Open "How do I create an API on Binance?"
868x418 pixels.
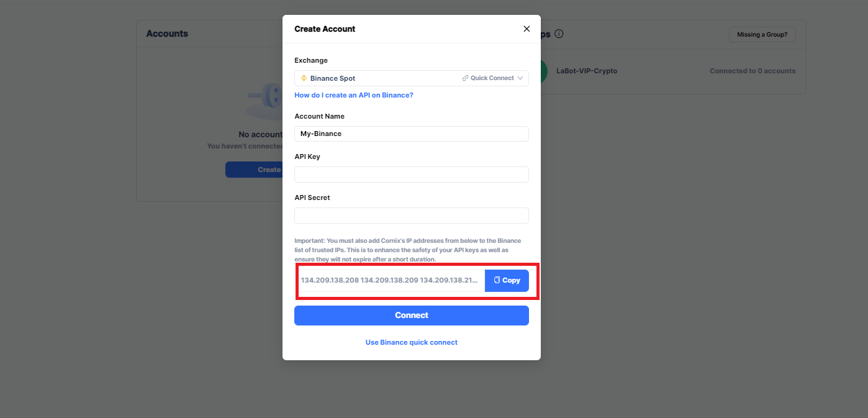[x=353, y=95]
